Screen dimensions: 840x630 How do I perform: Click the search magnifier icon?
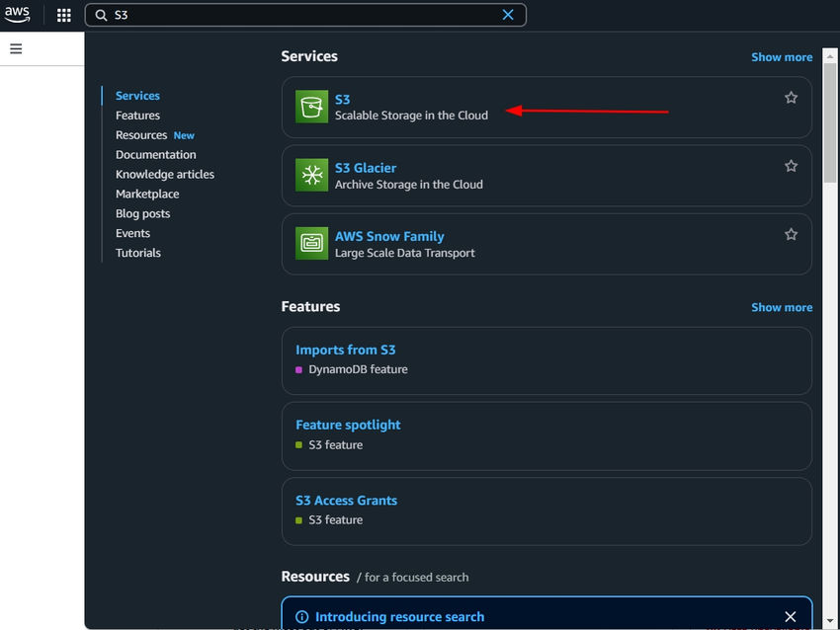pyautogui.click(x=101, y=15)
